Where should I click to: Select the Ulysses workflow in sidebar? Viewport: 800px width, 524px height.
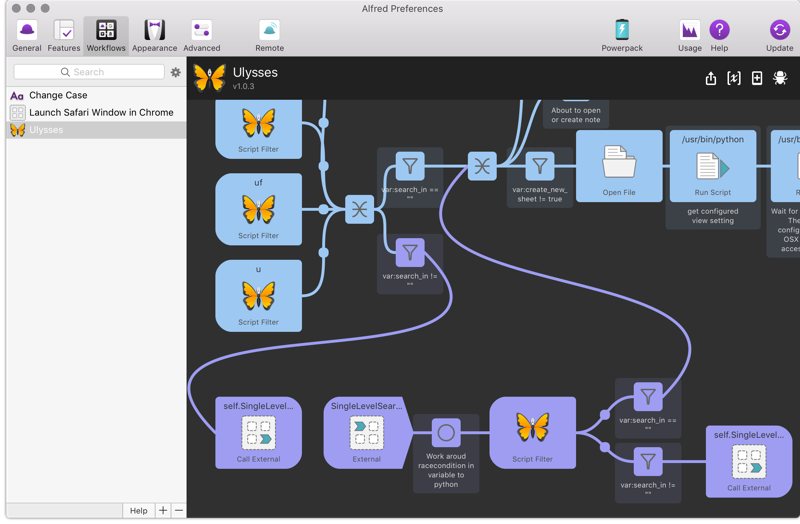[96, 130]
